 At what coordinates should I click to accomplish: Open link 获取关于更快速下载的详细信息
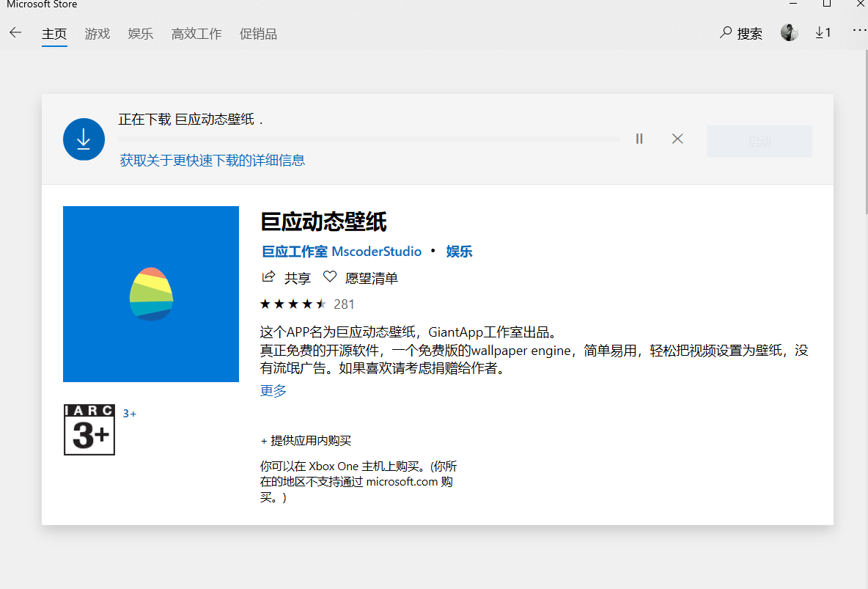[x=212, y=161]
